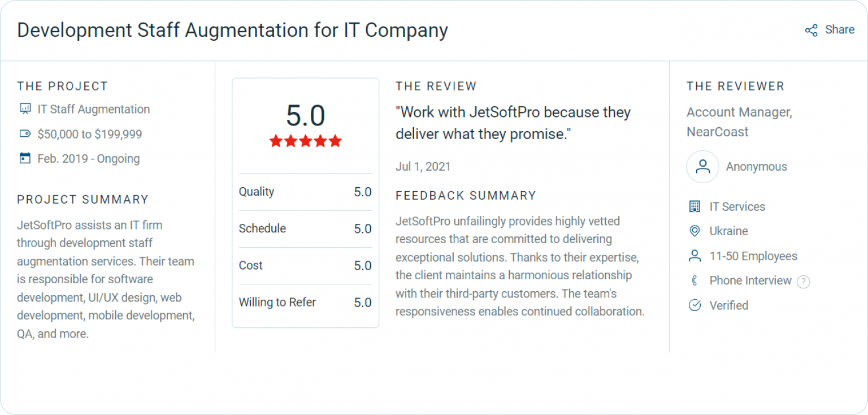Click the IT Services industry building icon
Image resolution: width=868 pixels, height=415 pixels.
tap(695, 206)
